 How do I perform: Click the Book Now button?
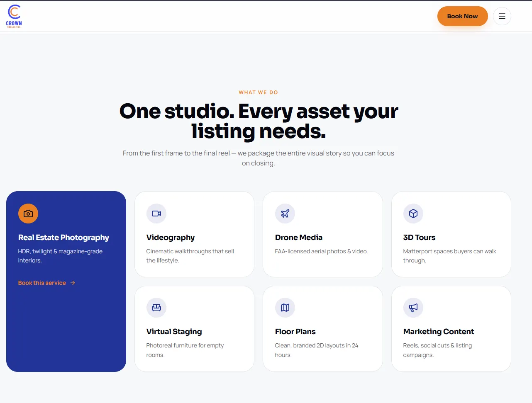[x=462, y=16]
